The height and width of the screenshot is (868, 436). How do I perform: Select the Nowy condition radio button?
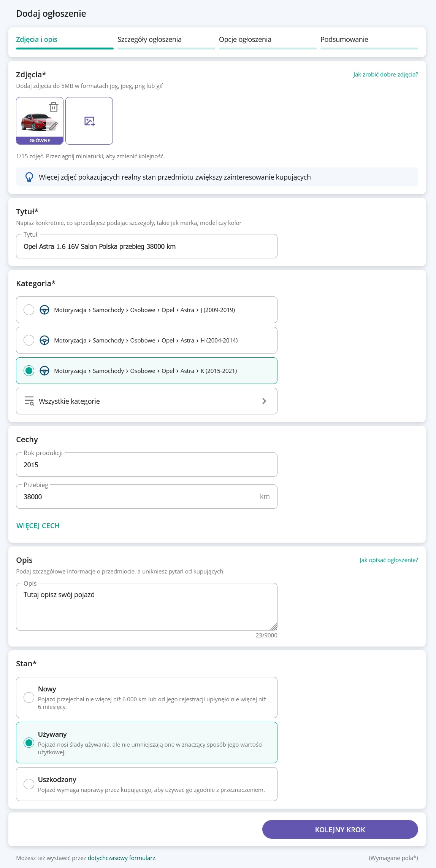pyautogui.click(x=29, y=698)
